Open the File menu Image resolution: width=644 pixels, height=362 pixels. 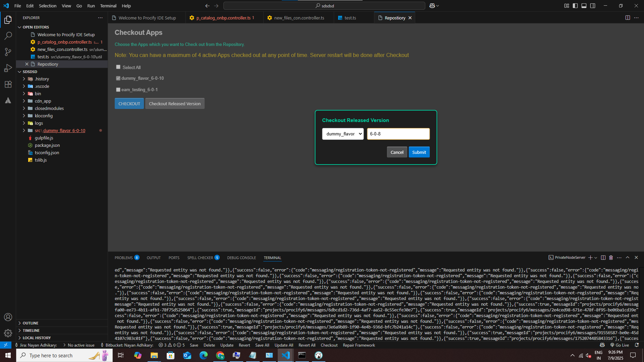point(18,6)
